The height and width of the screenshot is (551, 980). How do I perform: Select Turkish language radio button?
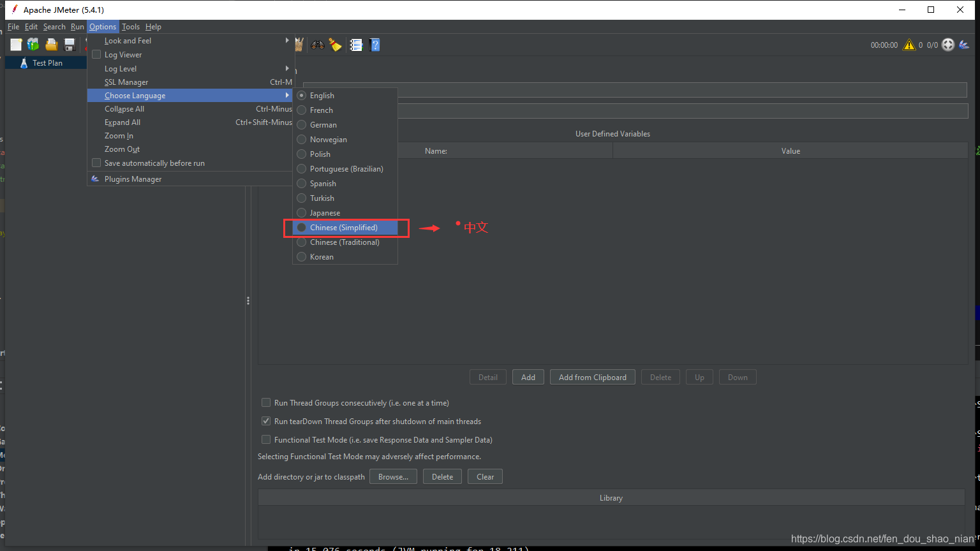point(302,198)
